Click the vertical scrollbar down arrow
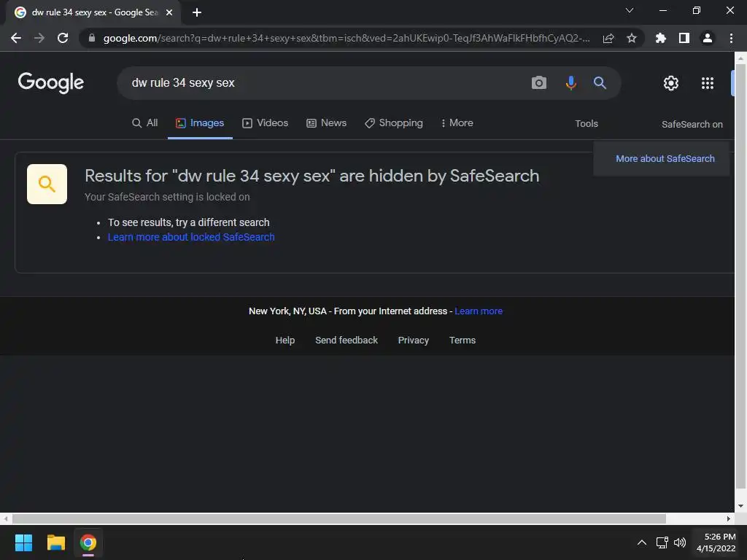This screenshot has width=747, height=560. pos(740,506)
